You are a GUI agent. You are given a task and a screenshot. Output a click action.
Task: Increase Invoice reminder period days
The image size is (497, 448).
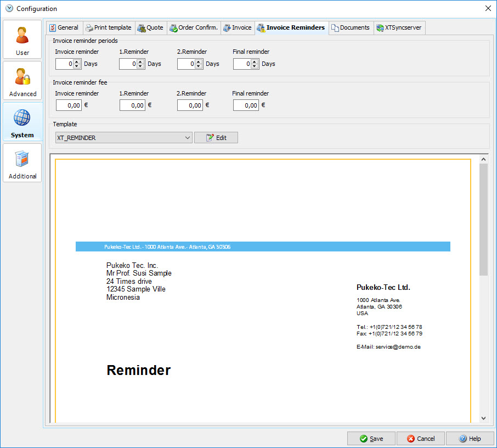77,61
